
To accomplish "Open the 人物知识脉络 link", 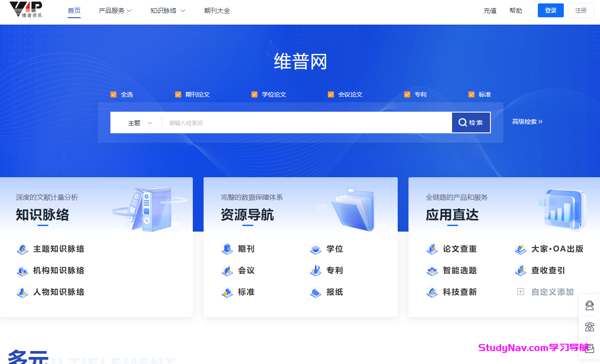I will (59, 292).
